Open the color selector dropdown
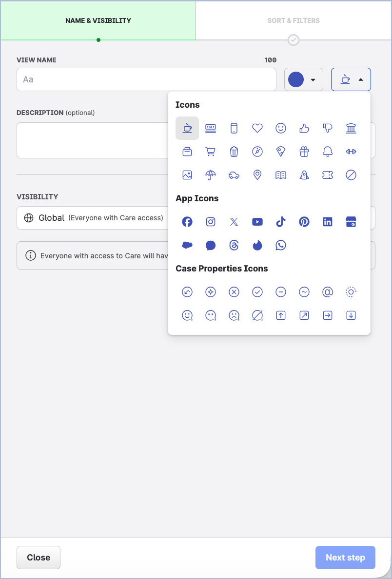392x579 pixels. click(x=312, y=79)
